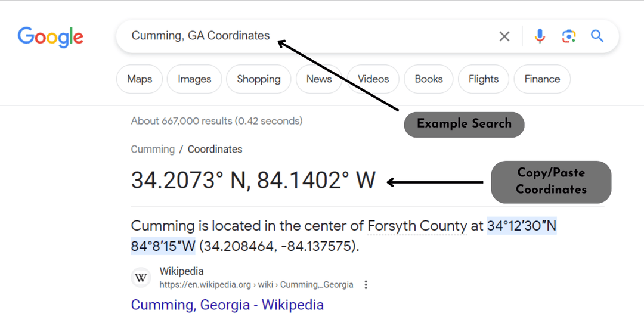The width and height of the screenshot is (644, 323).
Task: Open Google Lens image search
Action: (x=568, y=36)
